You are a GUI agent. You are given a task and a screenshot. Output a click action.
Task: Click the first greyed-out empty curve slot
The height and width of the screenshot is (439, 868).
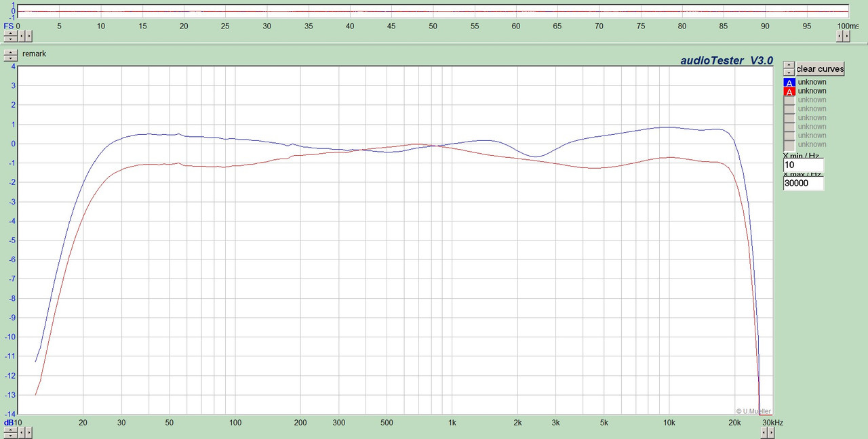789,100
